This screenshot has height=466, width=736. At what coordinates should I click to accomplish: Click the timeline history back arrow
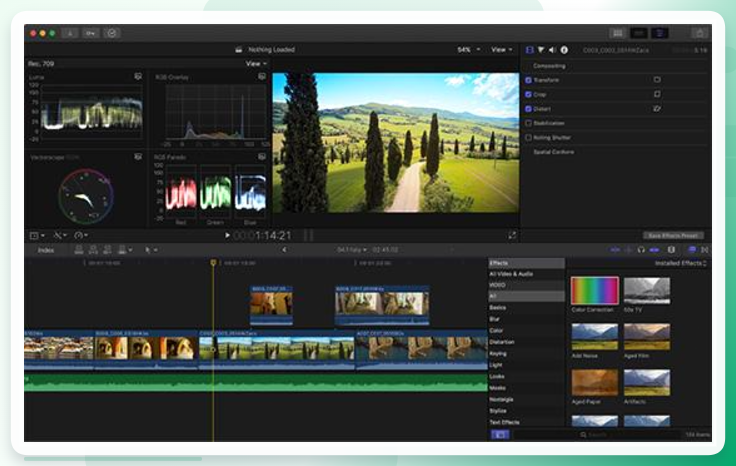pos(284,250)
